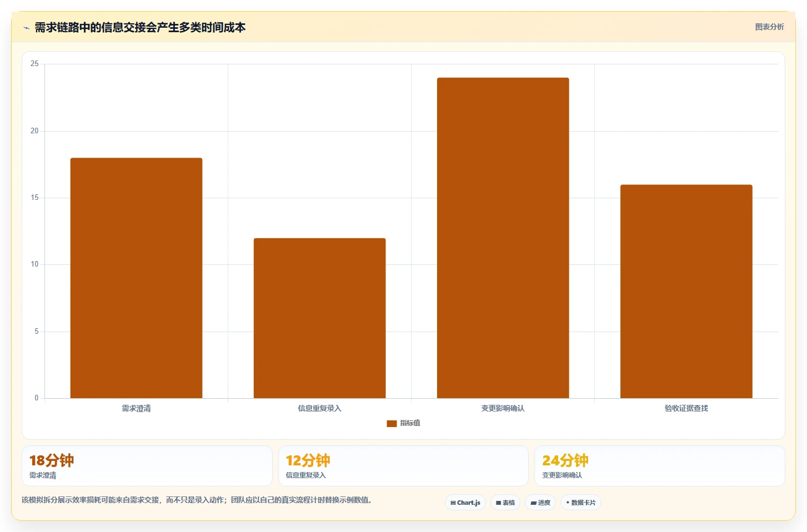
Task: Click the 图表分析 label in the header
Action: tap(769, 27)
